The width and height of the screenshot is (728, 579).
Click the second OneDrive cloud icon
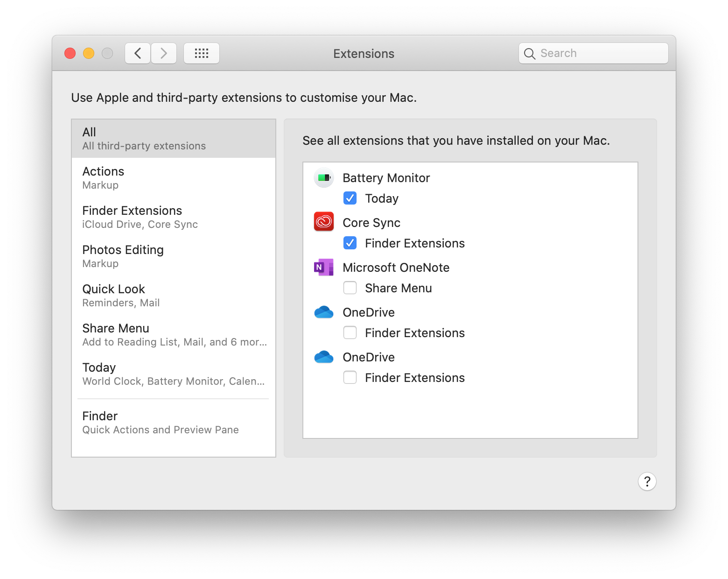[x=324, y=357]
